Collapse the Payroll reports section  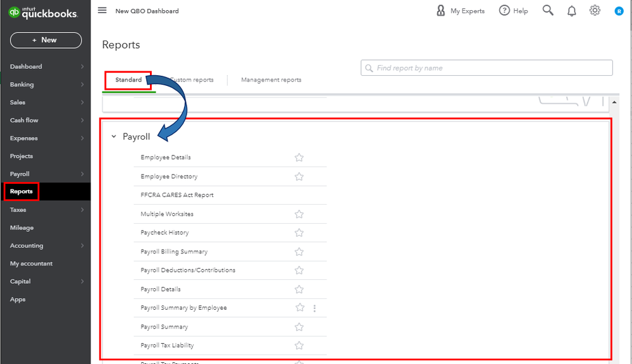tap(114, 136)
